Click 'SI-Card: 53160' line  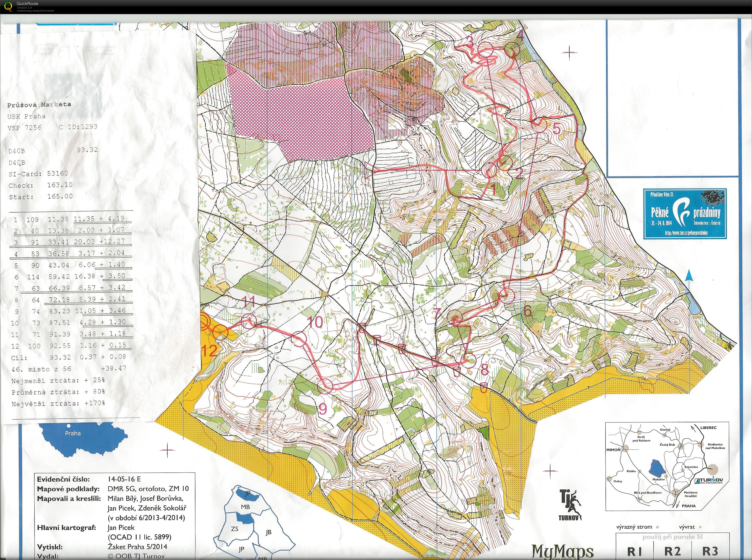point(38,174)
